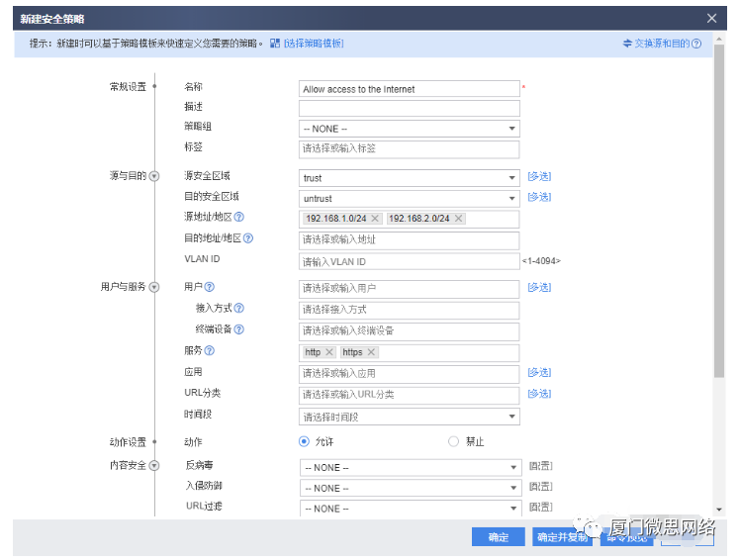The width and height of the screenshot is (739, 560).
Task: Click 配置 next to URL过滤
Action: [540, 507]
